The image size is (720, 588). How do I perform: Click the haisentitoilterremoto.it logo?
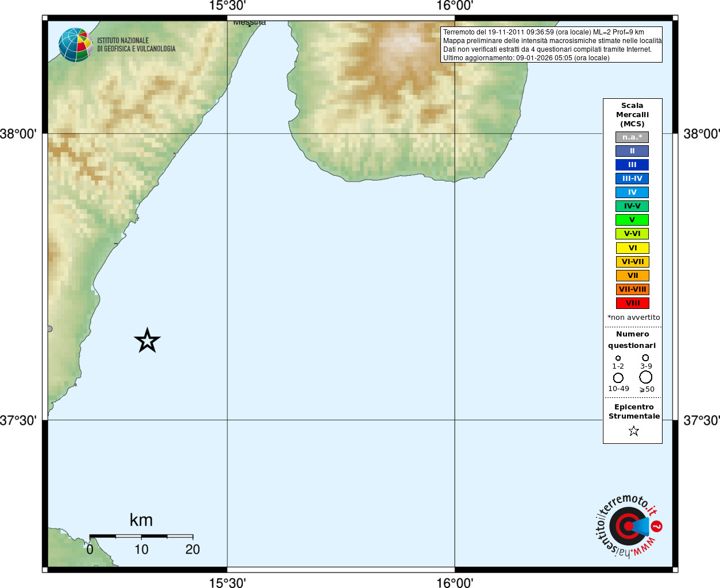click(628, 526)
